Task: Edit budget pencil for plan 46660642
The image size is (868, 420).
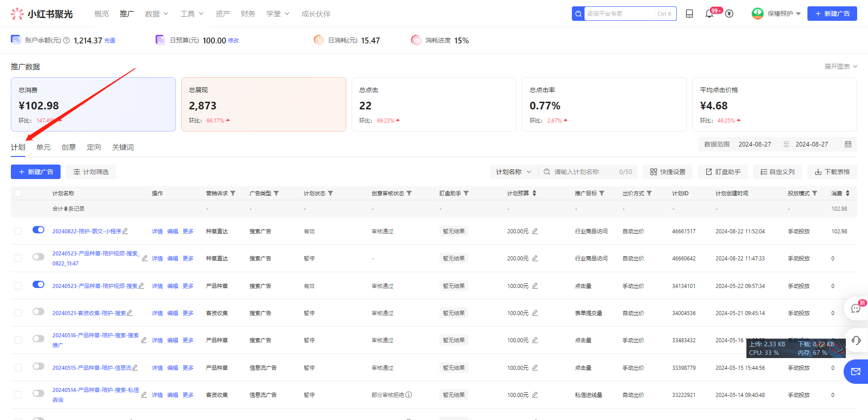Action: [535, 258]
